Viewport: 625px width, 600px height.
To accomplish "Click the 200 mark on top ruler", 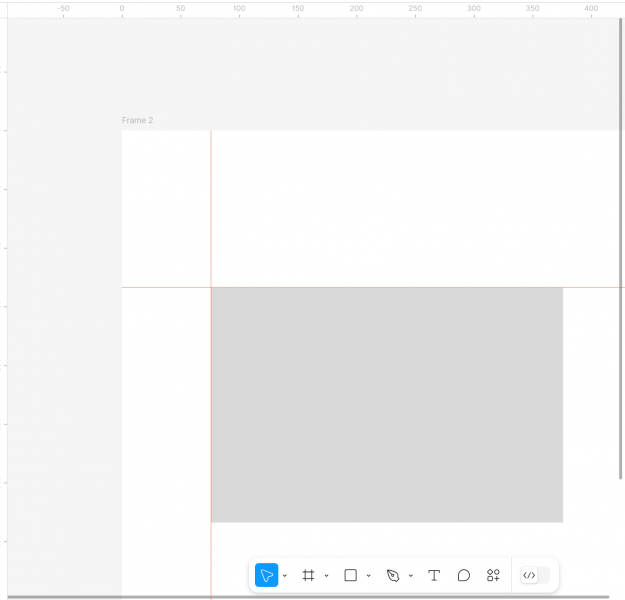I will pos(356,8).
